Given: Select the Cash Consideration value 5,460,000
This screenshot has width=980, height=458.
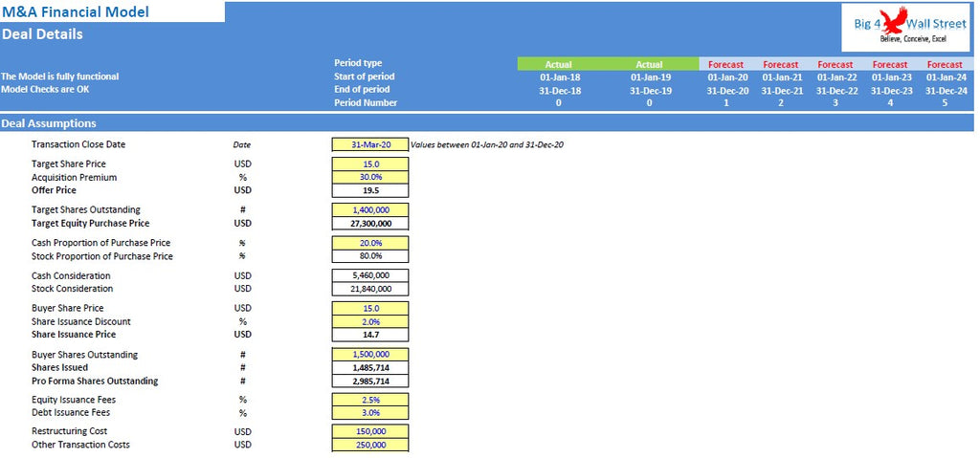Looking at the screenshot, I should (x=369, y=276).
